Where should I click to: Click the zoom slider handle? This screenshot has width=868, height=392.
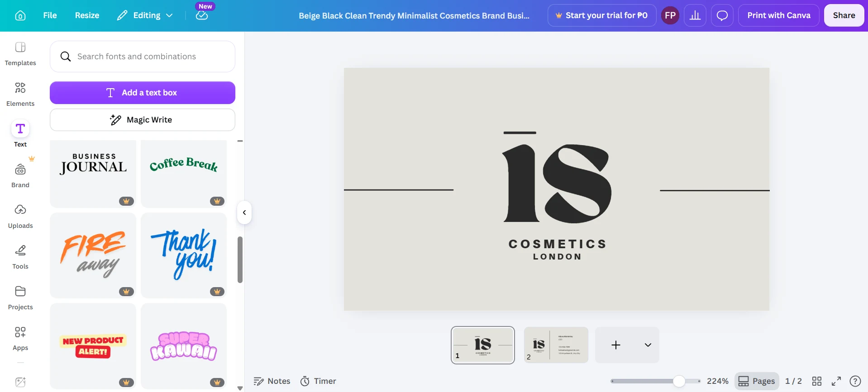pos(679,381)
